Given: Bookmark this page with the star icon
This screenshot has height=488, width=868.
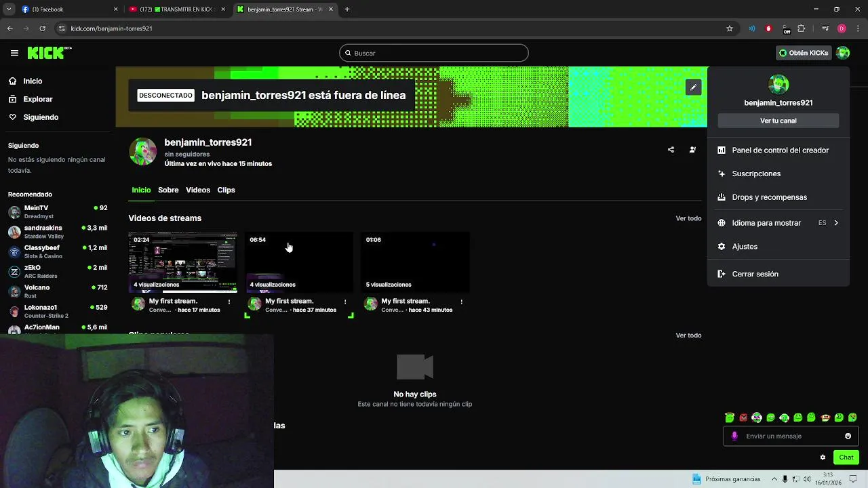Looking at the screenshot, I should click(x=730, y=28).
